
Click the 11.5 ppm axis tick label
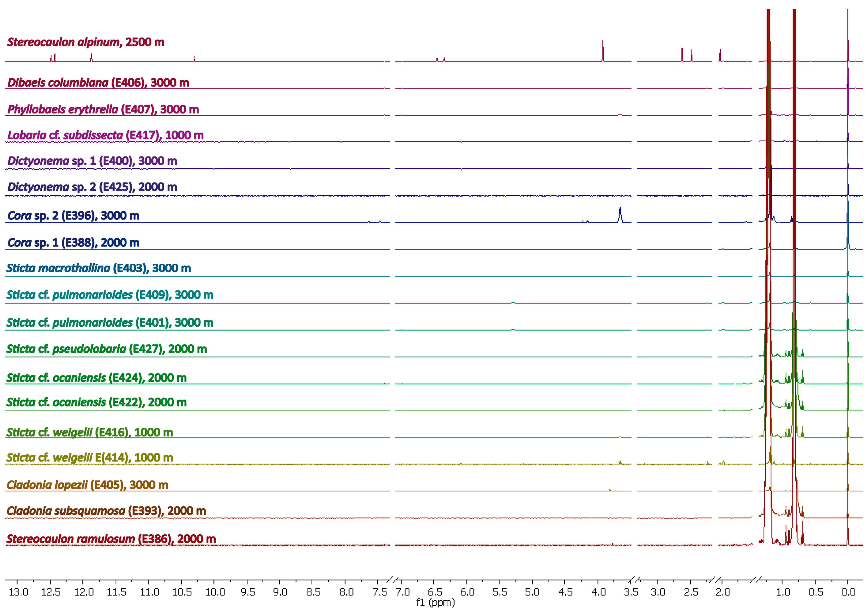[x=116, y=592]
